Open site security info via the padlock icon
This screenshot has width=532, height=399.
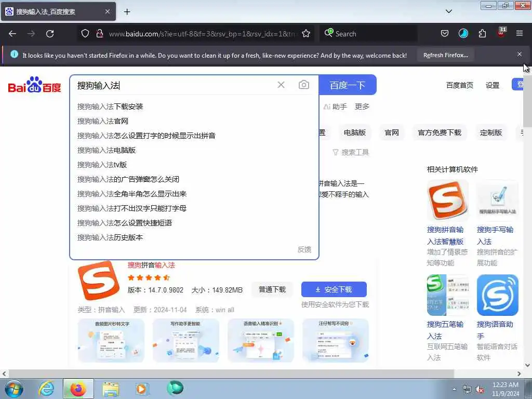pos(99,33)
